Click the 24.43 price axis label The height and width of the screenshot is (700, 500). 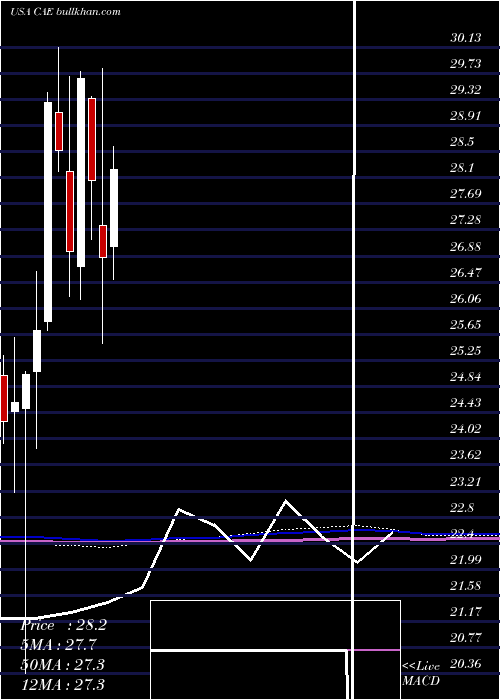coord(466,403)
